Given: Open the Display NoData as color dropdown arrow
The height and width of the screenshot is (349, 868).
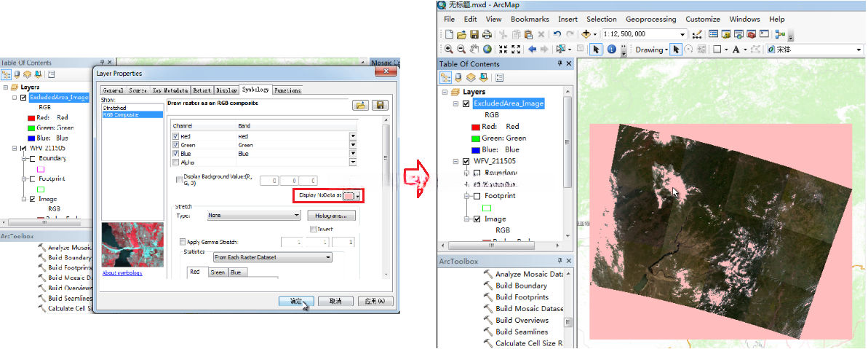Looking at the screenshot, I should [358, 196].
